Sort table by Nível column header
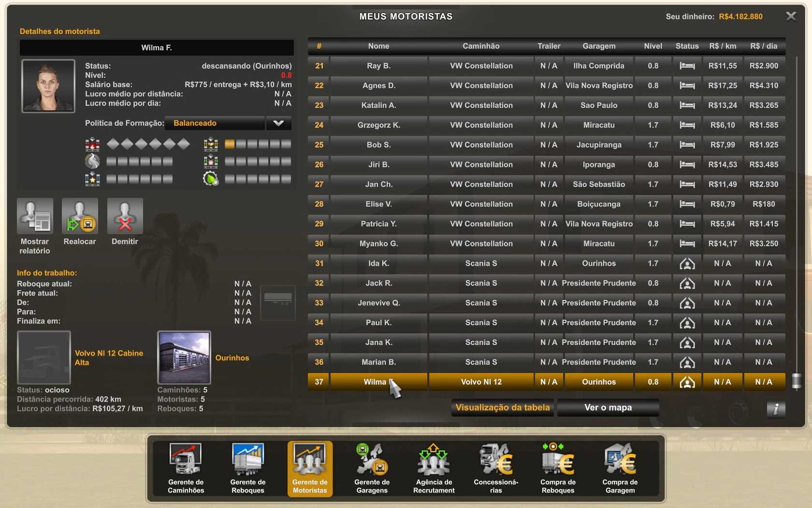Screen dimensions: 812x508 [652, 46]
